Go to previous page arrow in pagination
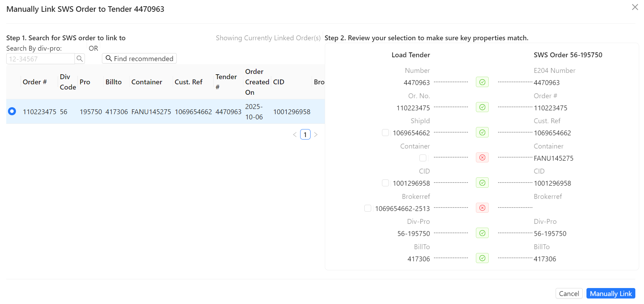 [x=295, y=135]
